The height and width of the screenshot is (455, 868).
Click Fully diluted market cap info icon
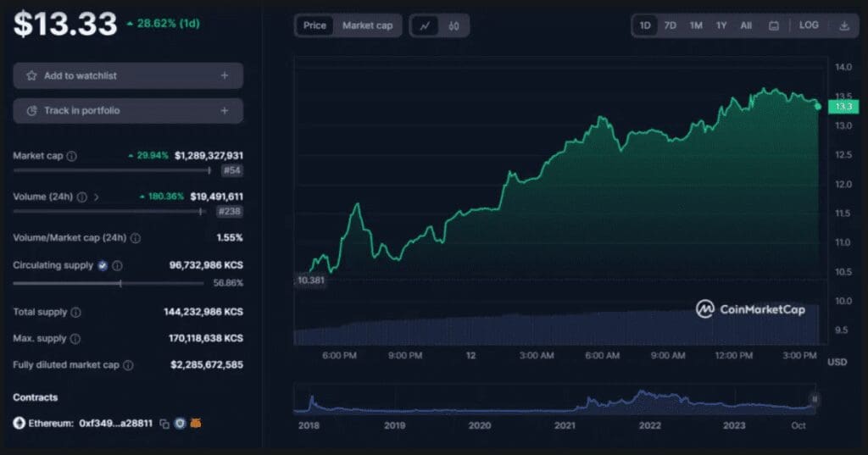[x=128, y=365]
